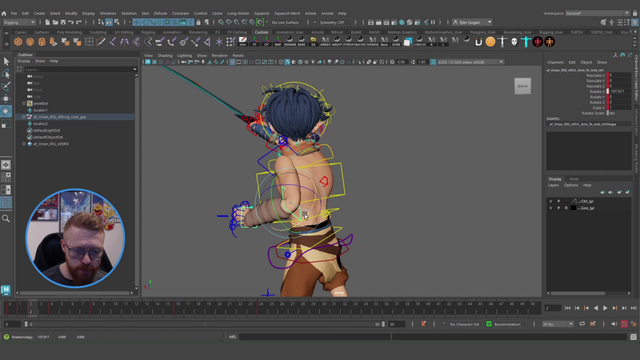
Task: Go to start of playback range
Action: (567, 308)
